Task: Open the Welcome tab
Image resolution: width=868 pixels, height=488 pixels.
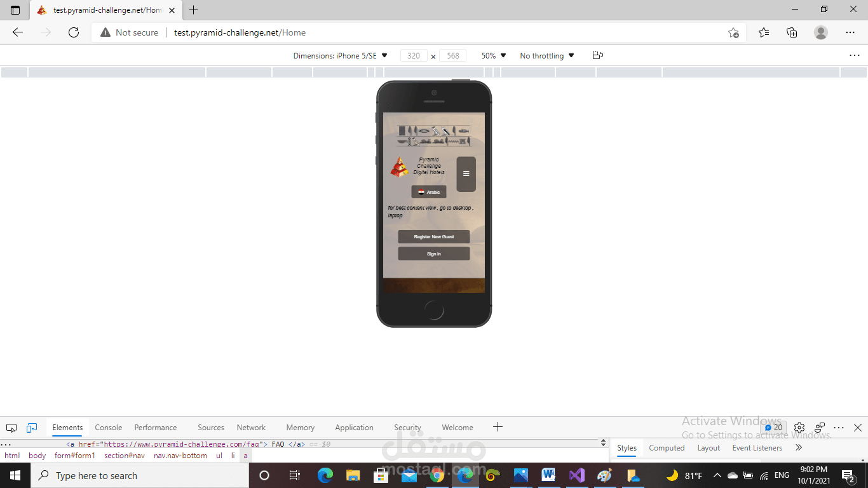Action: [x=458, y=428]
